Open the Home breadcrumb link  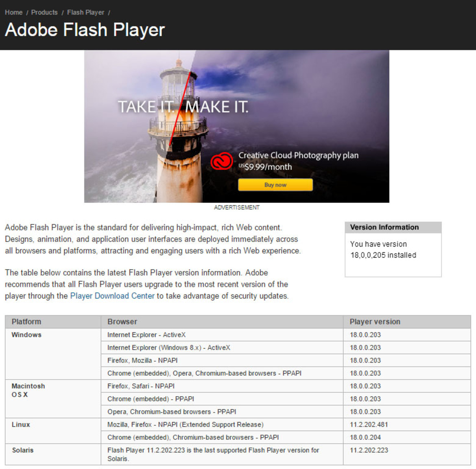tap(14, 13)
